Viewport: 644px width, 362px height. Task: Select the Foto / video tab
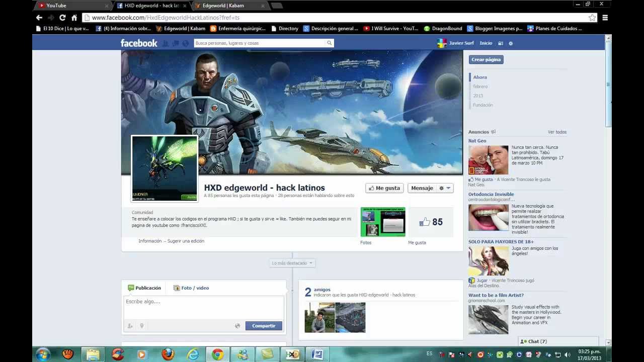tap(191, 288)
